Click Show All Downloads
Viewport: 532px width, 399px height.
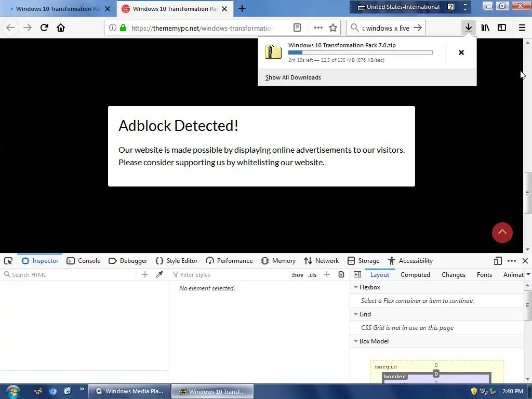pos(293,77)
